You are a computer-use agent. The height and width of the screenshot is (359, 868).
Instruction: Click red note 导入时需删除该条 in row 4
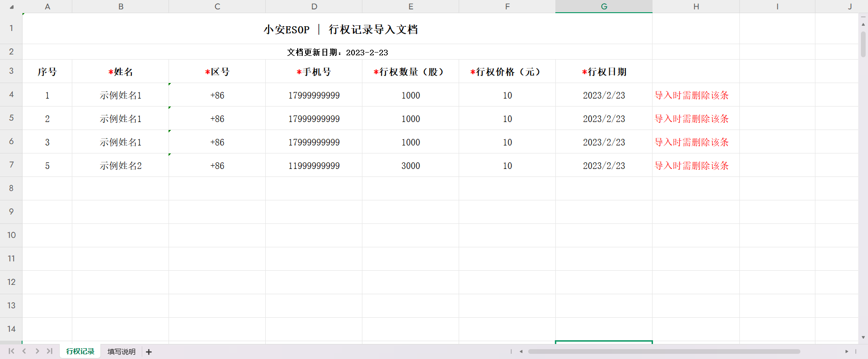coord(692,95)
